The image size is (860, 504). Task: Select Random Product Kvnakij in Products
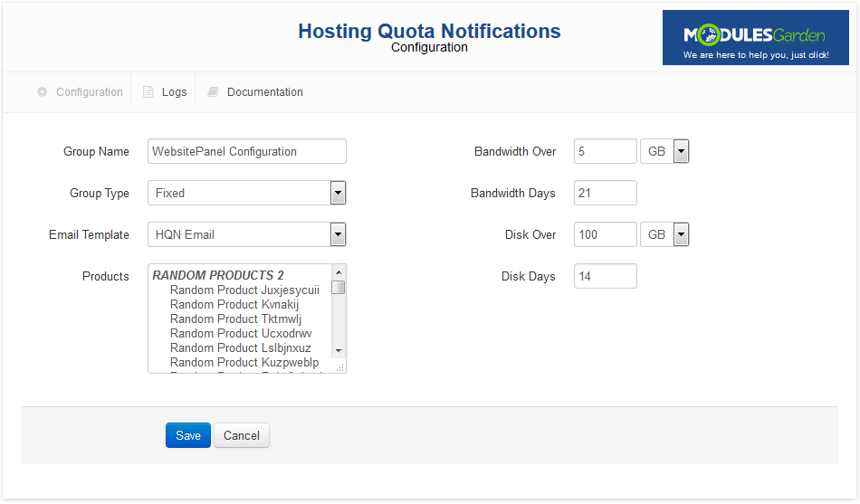click(234, 304)
